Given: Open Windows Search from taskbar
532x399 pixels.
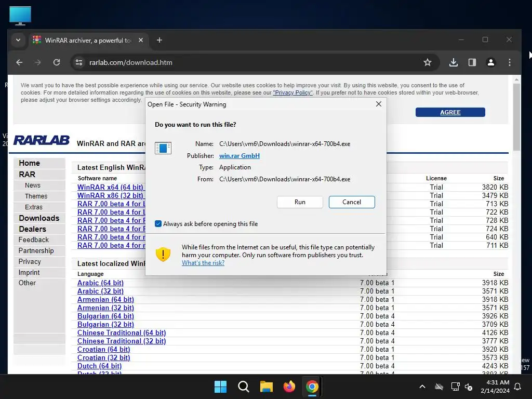Looking at the screenshot, I should 243,387.
